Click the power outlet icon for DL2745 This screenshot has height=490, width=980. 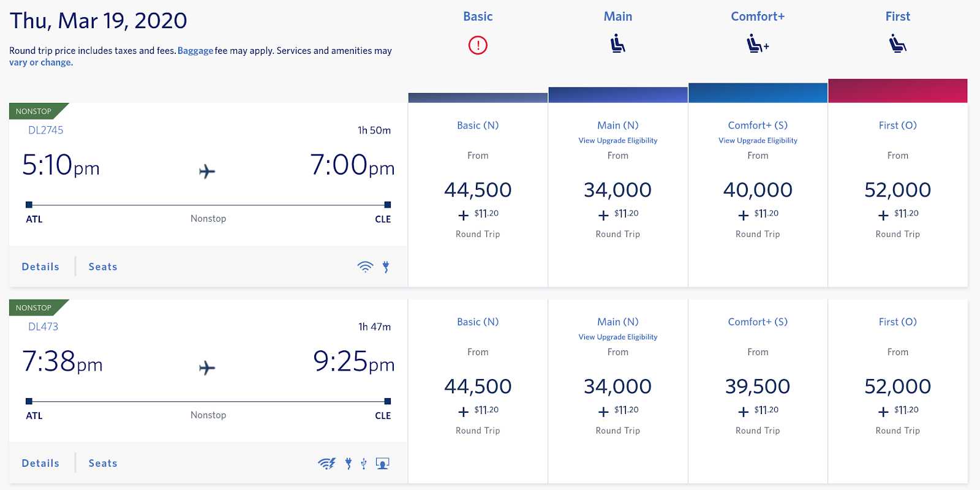pyautogui.click(x=386, y=266)
